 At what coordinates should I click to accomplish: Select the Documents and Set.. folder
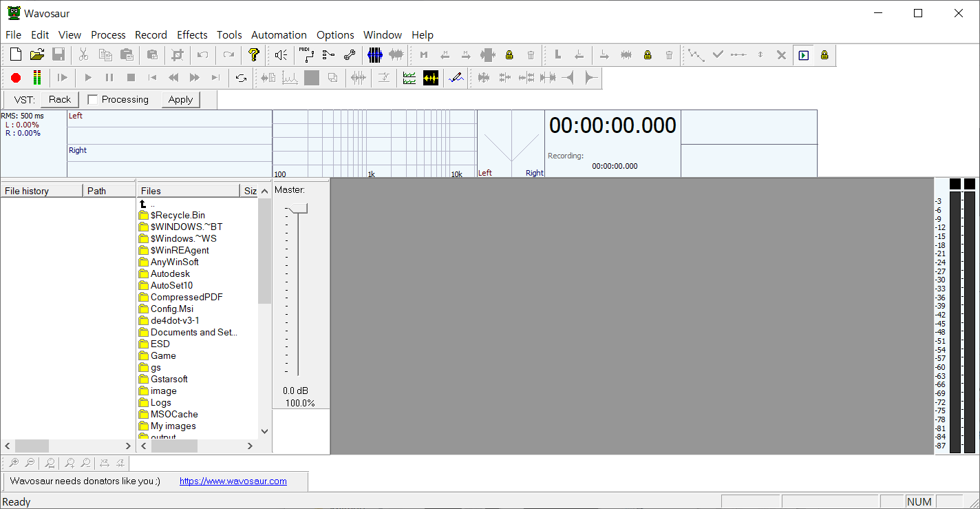coord(188,333)
